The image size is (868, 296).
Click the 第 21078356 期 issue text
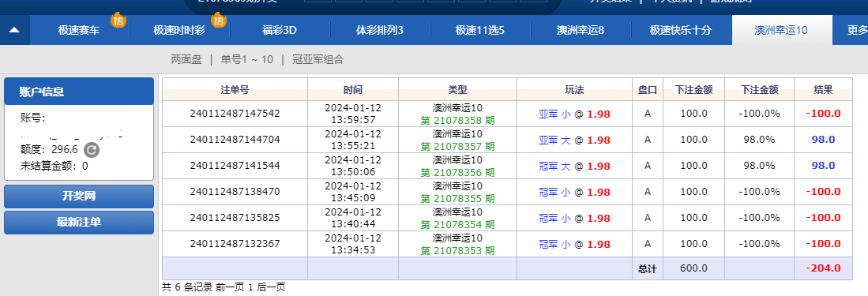[x=457, y=172]
